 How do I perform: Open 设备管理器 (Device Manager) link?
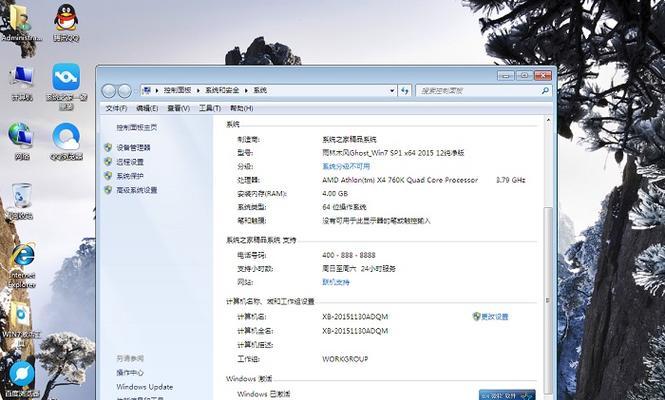point(134,148)
